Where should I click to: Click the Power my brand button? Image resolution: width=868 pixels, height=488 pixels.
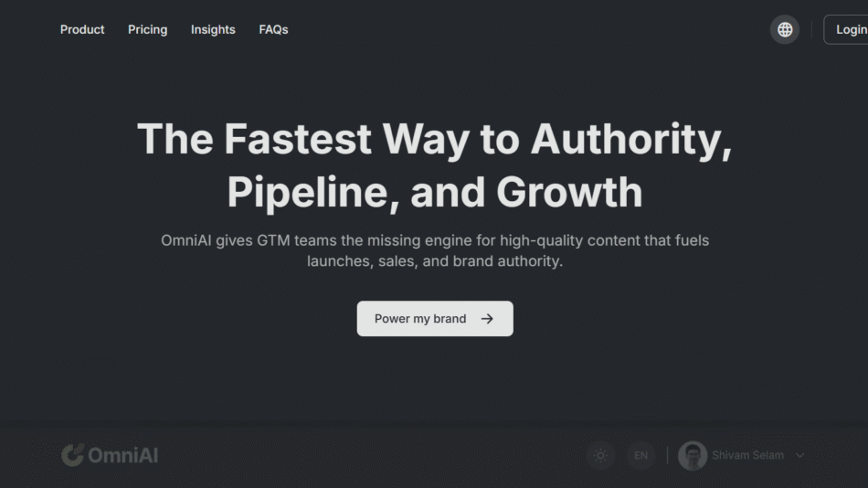[434, 319]
